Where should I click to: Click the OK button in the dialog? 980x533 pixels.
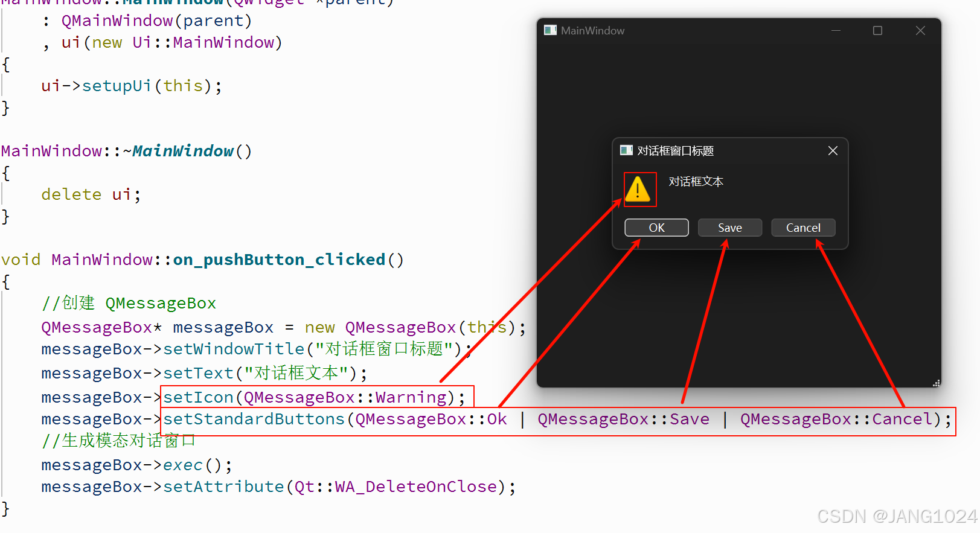[656, 228]
